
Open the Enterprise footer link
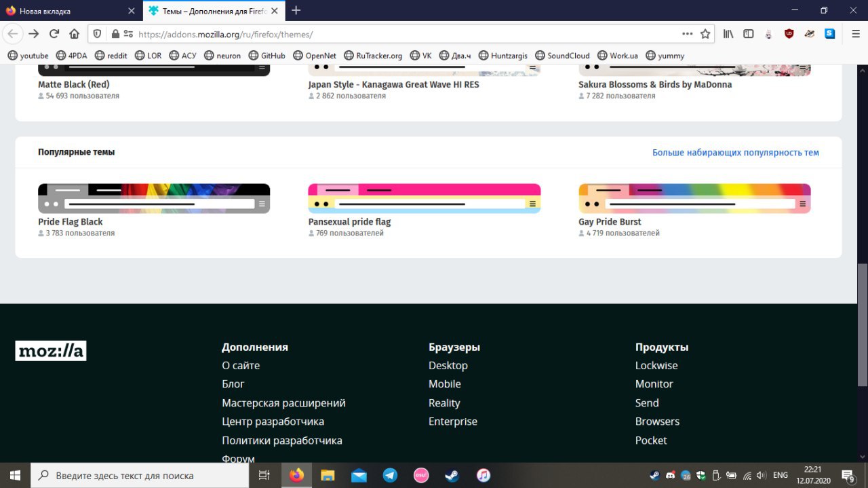(x=453, y=421)
